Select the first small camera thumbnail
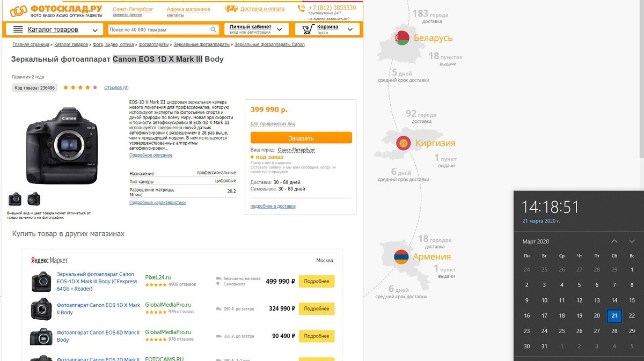644x361 pixels. [15, 198]
